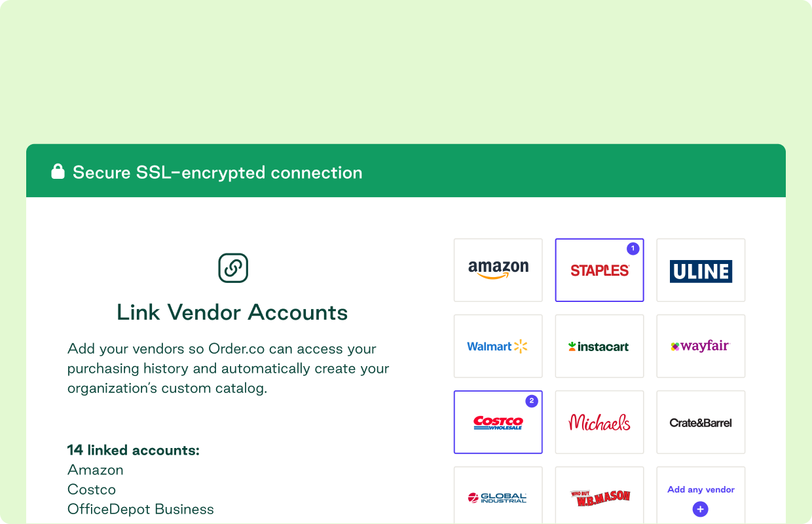Viewport: 812px width, 524px height.
Task: Select Amazon in linked accounts list
Action: click(96, 470)
